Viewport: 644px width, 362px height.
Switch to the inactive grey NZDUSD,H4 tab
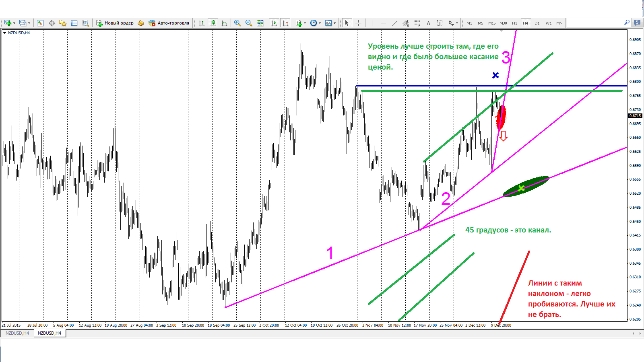coord(17,333)
